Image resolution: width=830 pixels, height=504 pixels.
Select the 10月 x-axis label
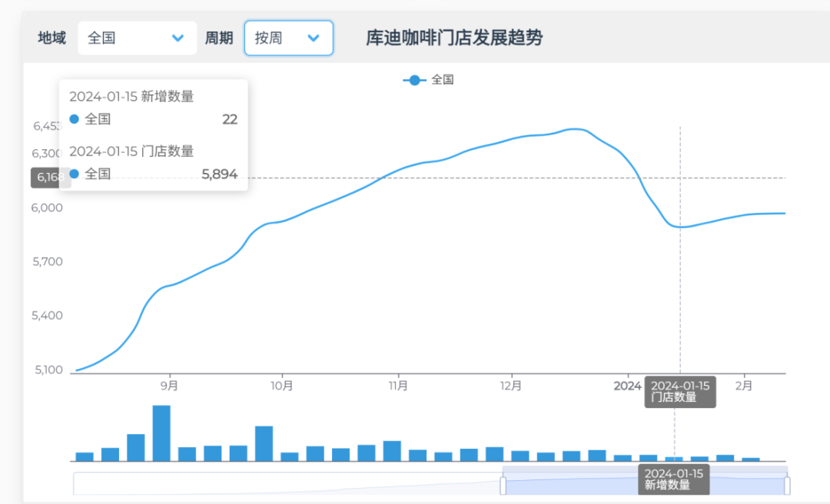[281, 386]
